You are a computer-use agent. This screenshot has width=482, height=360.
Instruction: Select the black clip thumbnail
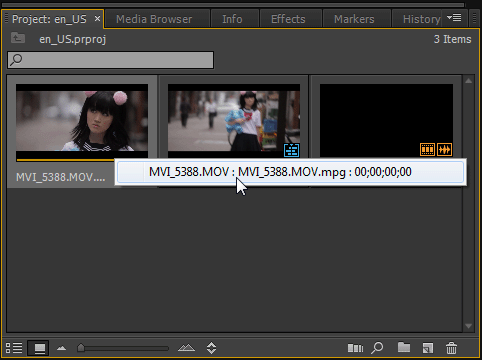[386, 121]
